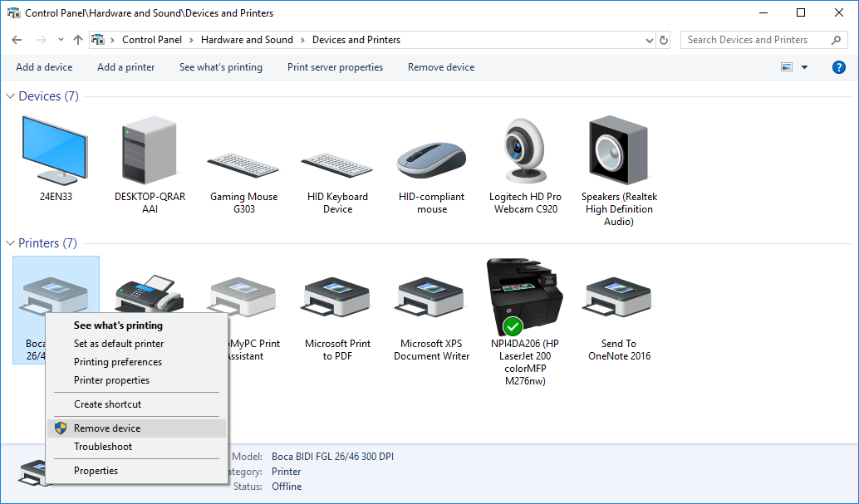Image resolution: width=859 pixels, height=504 pixels.
Task: Select the HID Keyboard Device icon
Action: point(337,165)
